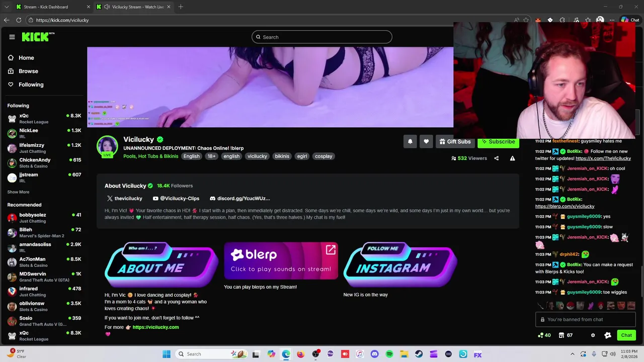Close the Vicilucky Stream browser tab
Viewport: 644px width, 362px height.
pyautogui.click(x=169, y=7)
